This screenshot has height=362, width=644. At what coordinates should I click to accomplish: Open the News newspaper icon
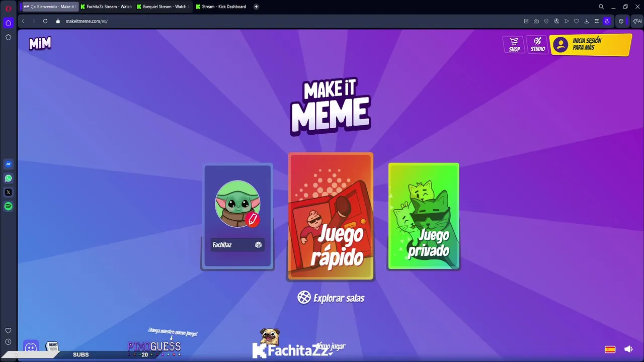pos(52,346)
